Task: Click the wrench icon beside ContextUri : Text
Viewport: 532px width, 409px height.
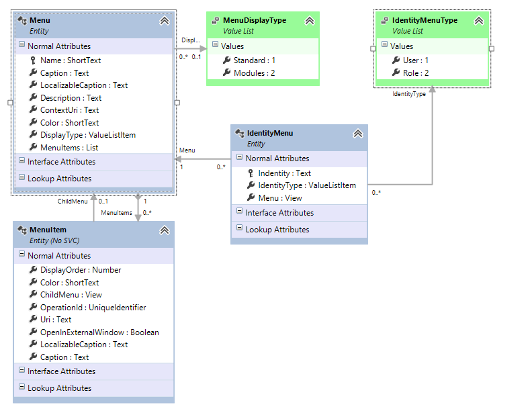Action: click(x=34, y=109)
